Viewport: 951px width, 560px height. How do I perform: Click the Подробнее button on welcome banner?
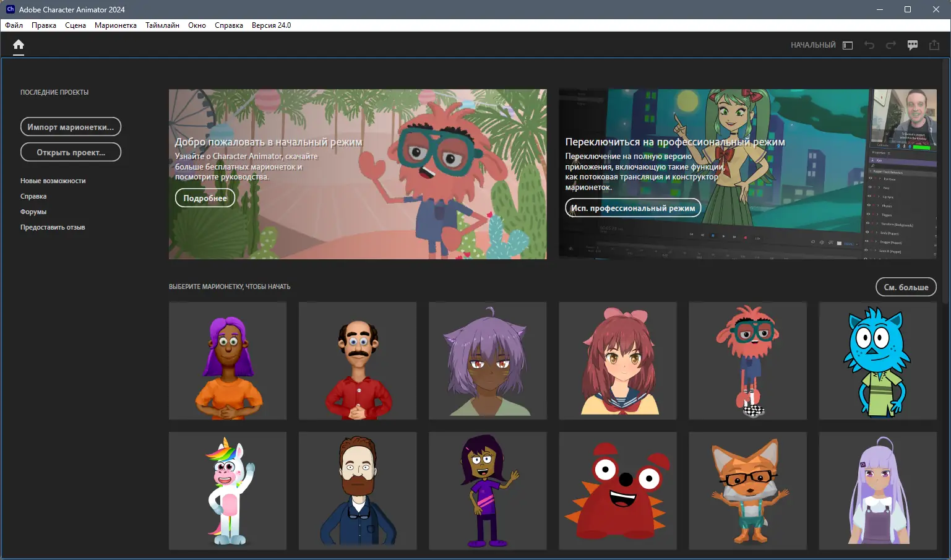click(205, 198)
